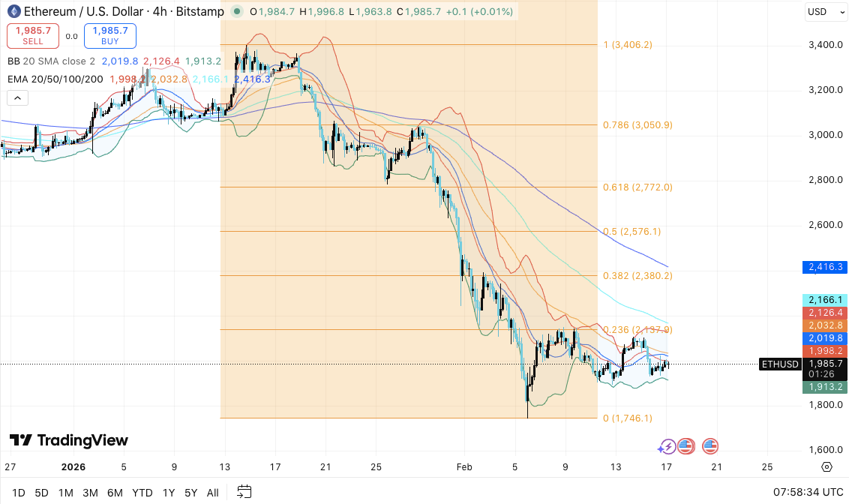
Task: Click the US flag event marker beside lightning icon
Action: tap(685, 447)
